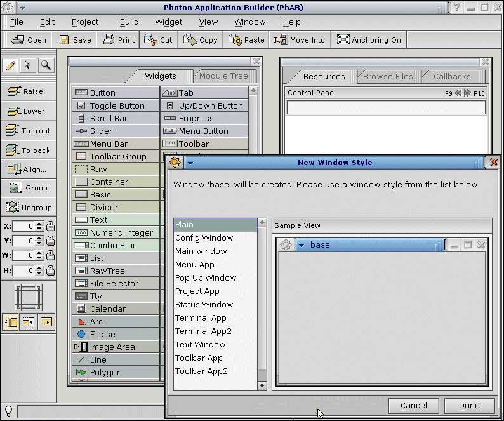Select the pencil edit mode tool

click(x=11, y=65)
